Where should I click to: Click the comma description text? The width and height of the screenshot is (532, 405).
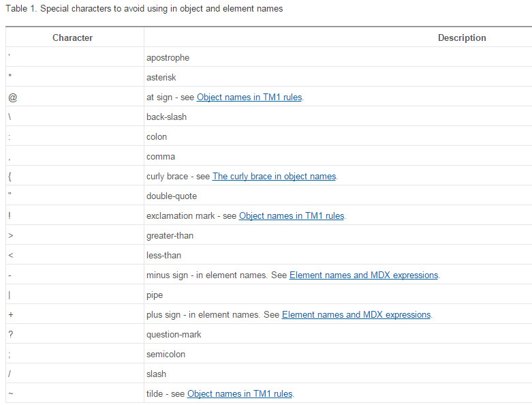pos(161,157)
